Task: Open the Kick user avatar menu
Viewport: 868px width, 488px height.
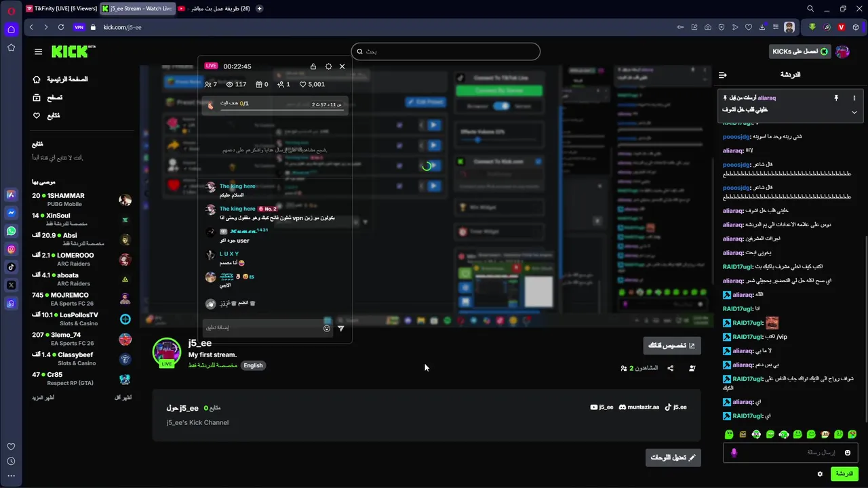Action: point(842,52)
